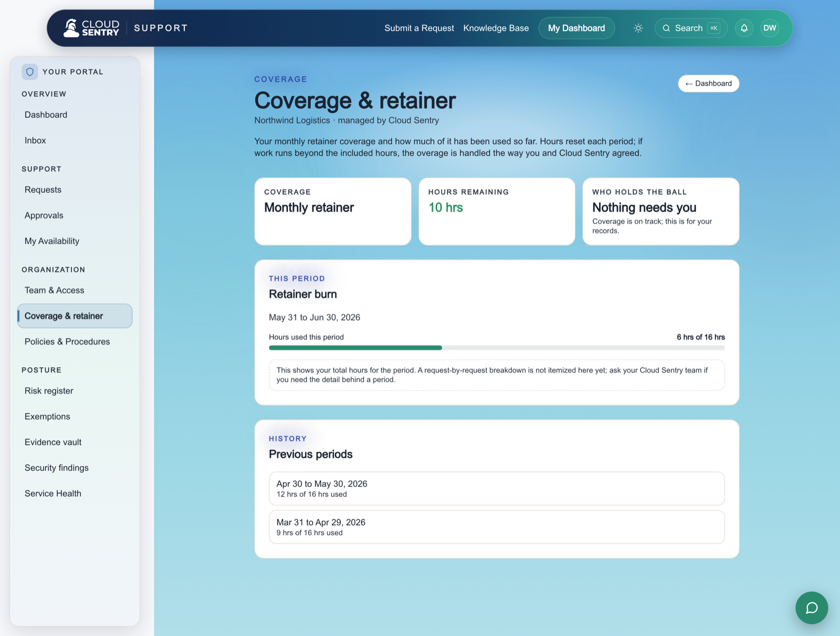Select My Dashboard in top nav
840x636 pixels.
tap(576, 28)
